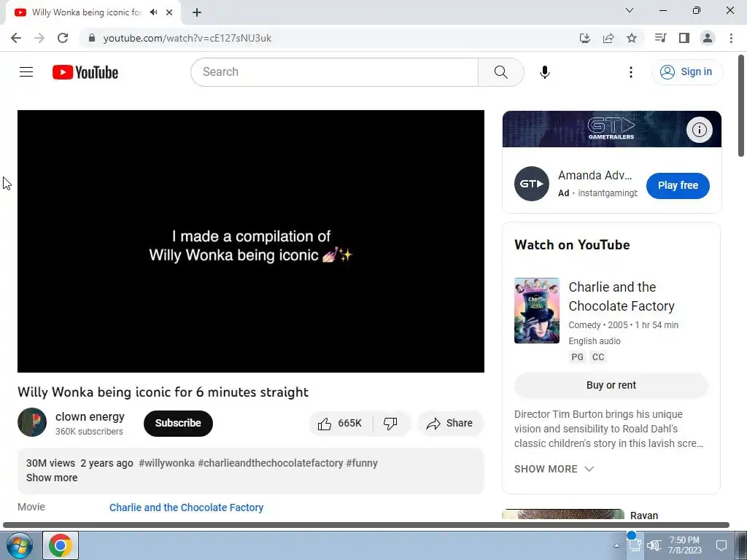Viewport: 747px width, 560px height.
Task: Open Charlie and the Chocolate Factory link
Action: (x=186, y=507)
